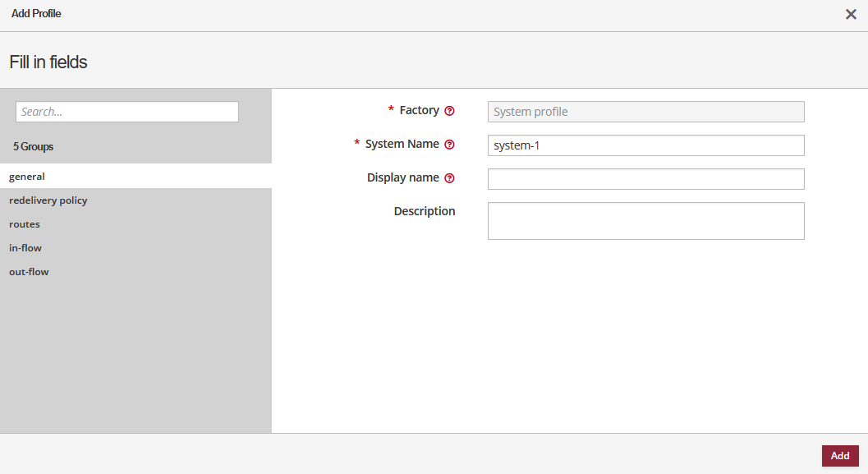This screenshot has width=868, height=474.
Task: Click the System Name input containing system-1
Action: pyautogui.click(x=645, y=145)
